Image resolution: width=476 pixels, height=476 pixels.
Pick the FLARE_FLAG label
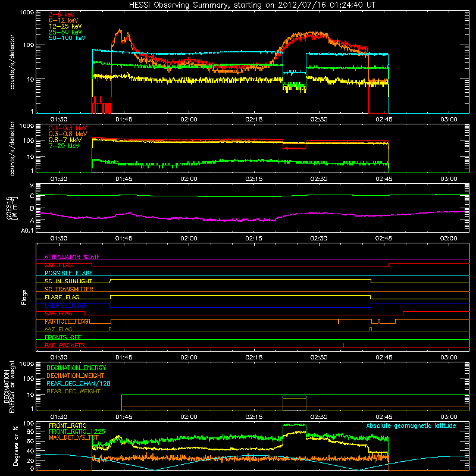click(62, 297)
